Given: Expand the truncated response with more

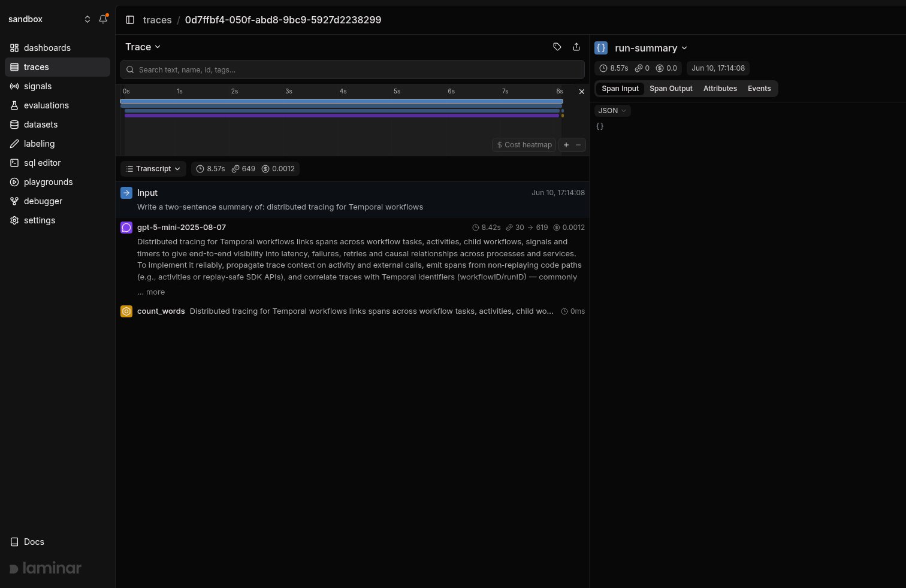Looking at the screenshot, I should (151, 292).
